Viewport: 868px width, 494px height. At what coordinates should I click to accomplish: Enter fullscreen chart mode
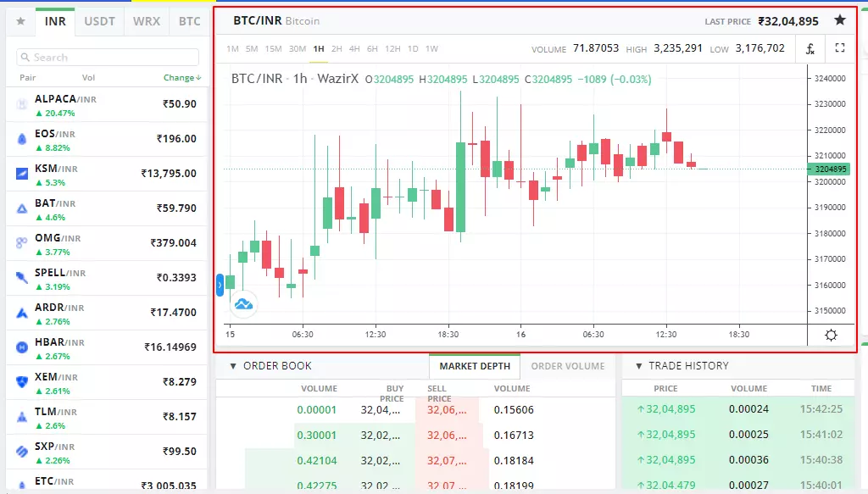[840, 48]
